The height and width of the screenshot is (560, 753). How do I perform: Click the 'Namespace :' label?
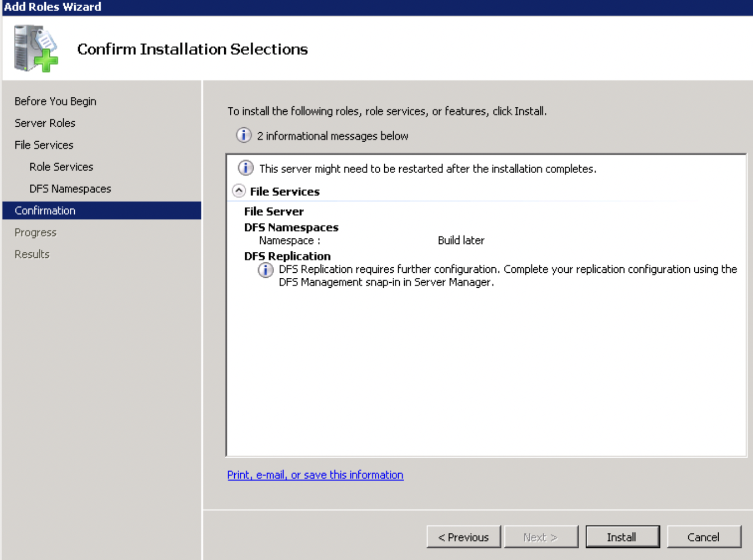click(290, 241)
